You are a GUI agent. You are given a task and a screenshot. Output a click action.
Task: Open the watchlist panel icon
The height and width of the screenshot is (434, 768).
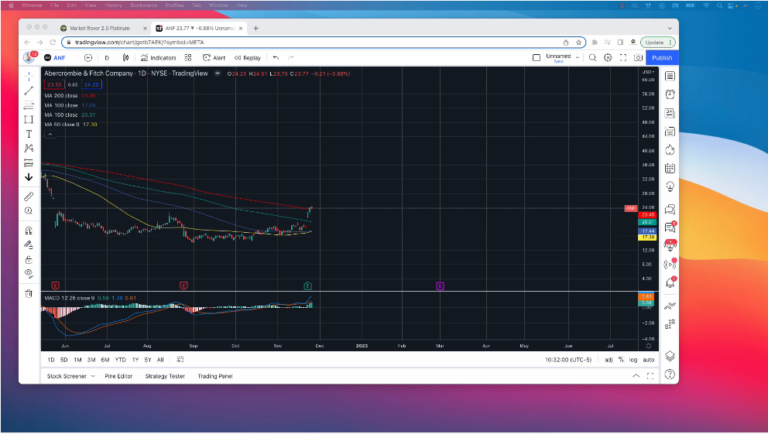670,77
